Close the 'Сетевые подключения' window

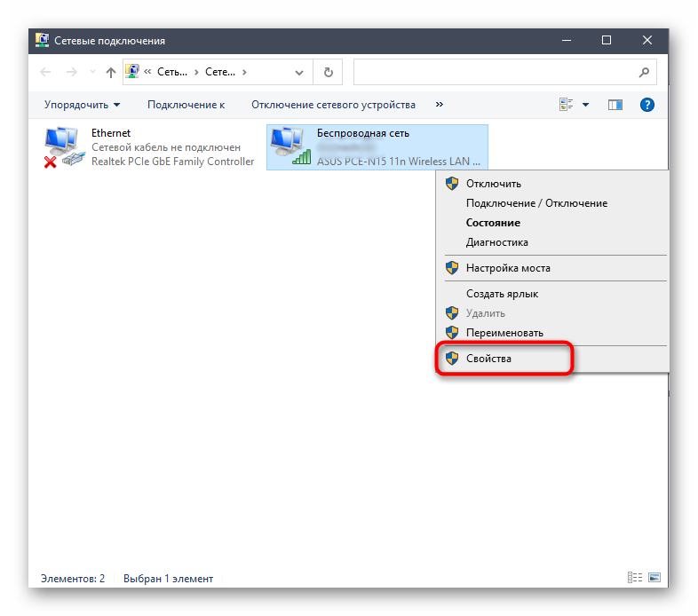[x=646, y=40]
